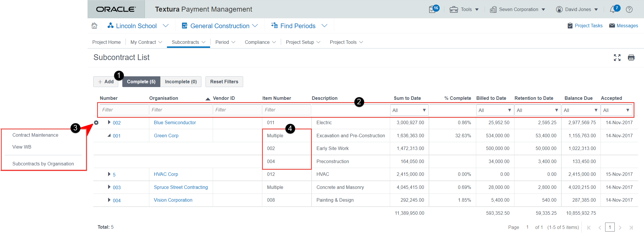644x251 pixels.
Task: Sort by Balance Due column header
Action: tap(578, 98)
